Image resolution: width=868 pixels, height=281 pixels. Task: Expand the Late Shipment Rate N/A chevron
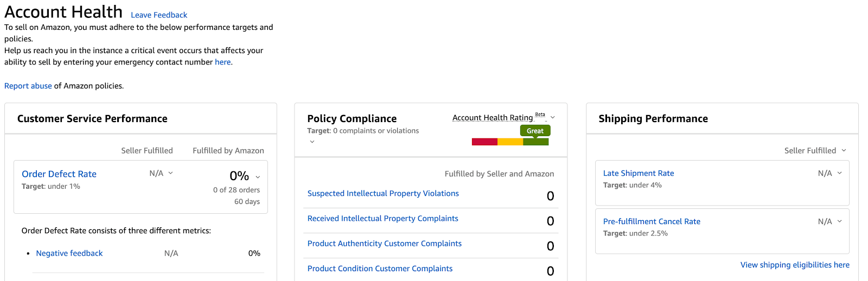839,173
